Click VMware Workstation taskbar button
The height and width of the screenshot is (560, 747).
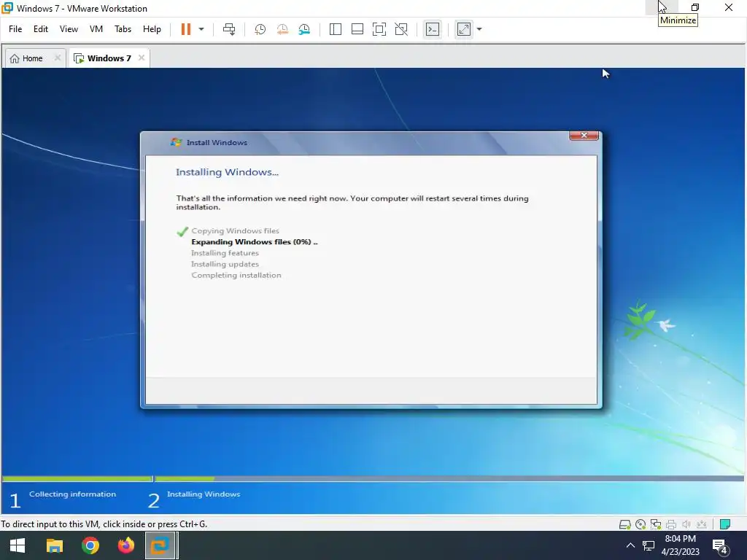pos(161,545)
